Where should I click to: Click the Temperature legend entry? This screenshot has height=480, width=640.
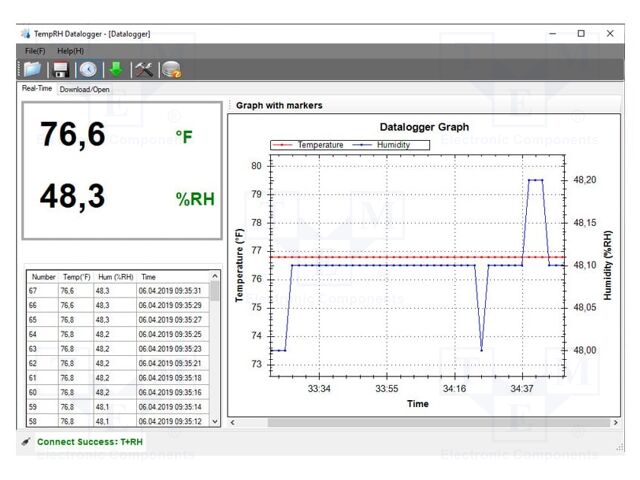[320, 145]
